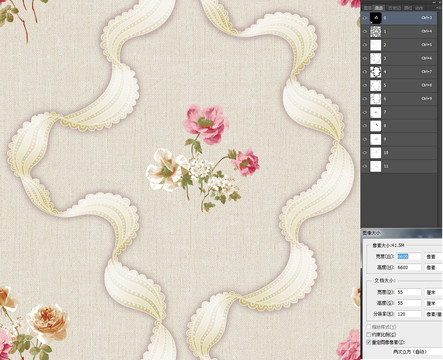This screenshot has width=443, height=360.
Task: Hide channel 3 using its eye icon
Action: point(365,58)
